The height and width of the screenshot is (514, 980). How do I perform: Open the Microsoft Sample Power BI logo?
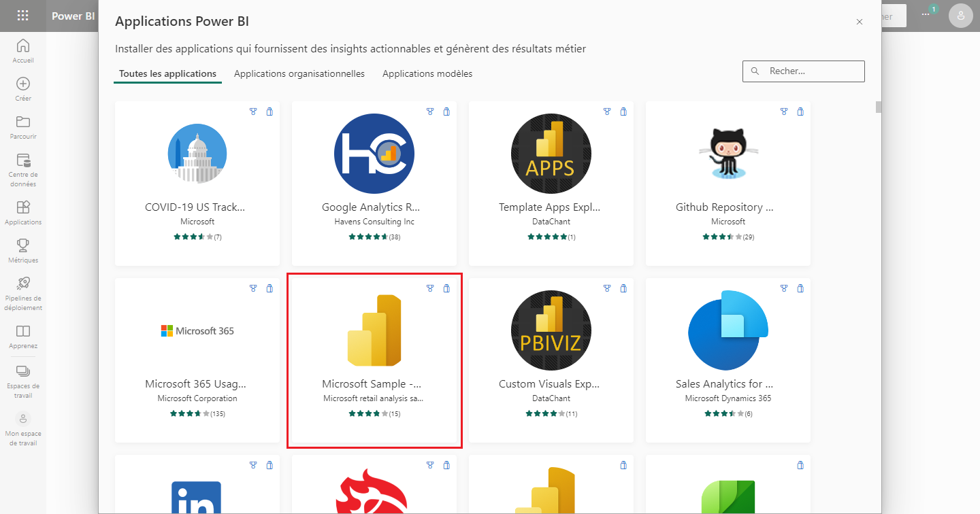tap(374, 330)
